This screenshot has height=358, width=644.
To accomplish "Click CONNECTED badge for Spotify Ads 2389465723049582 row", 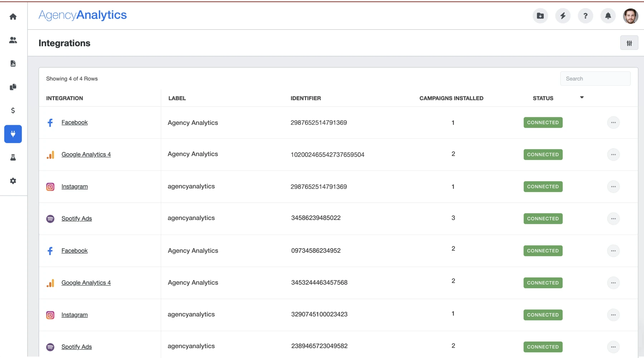I will click(x=543, y=347).
